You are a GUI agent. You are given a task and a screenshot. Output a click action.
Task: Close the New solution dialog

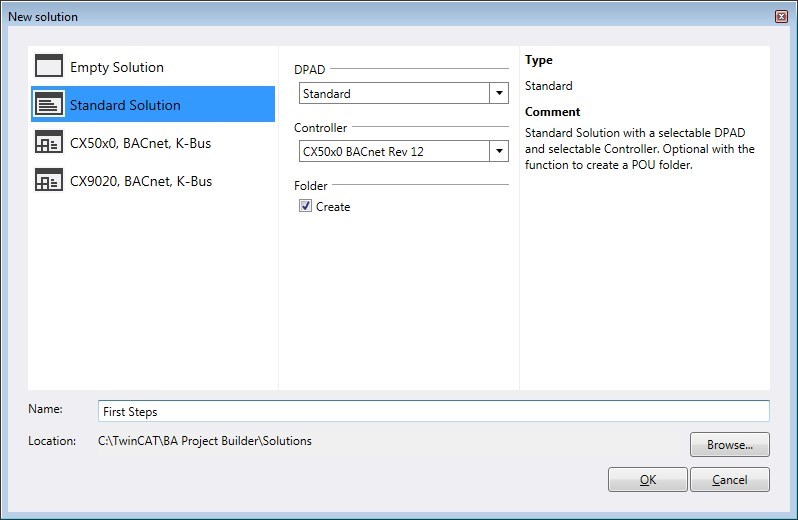[781, 16]
